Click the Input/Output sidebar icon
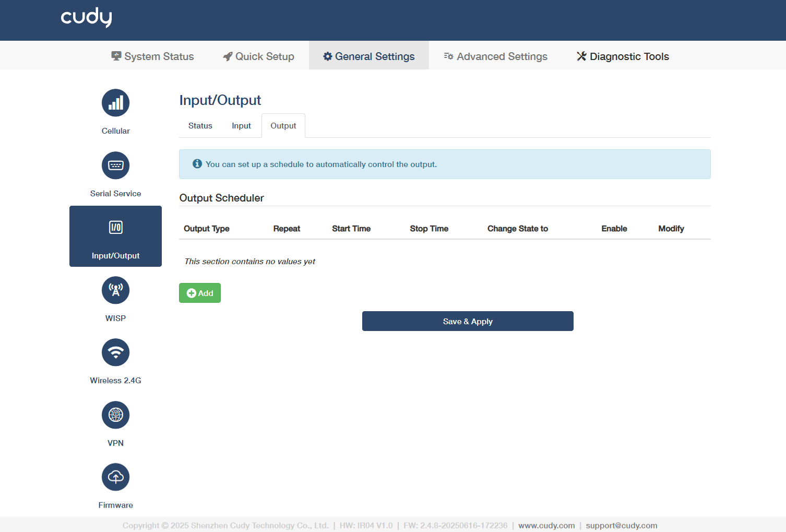The image size is (786, 532). click(x=115, y=227)
